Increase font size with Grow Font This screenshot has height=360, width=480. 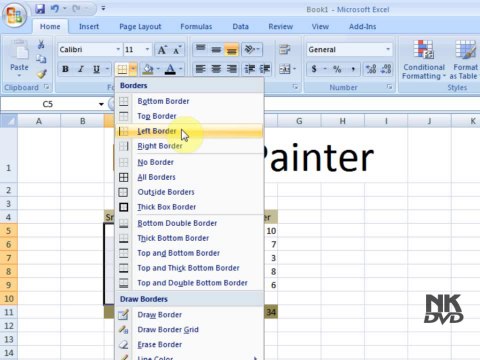tap(162, 50)
